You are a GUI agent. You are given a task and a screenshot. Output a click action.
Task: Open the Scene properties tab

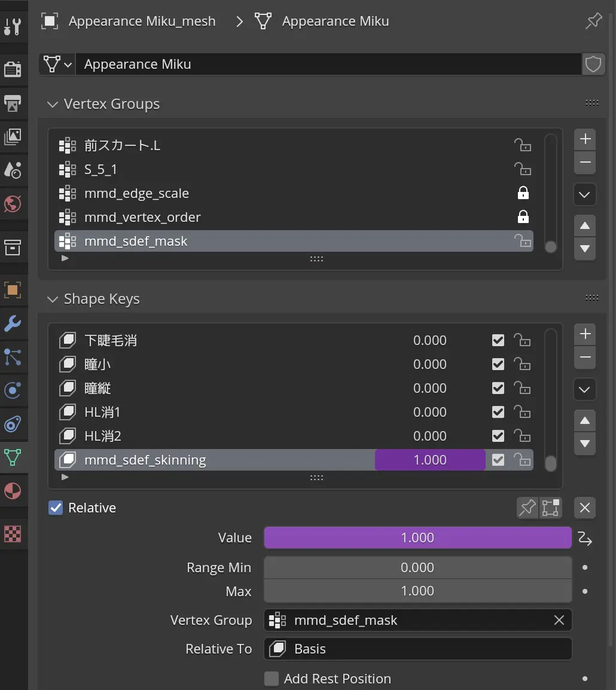pos(13,170)
